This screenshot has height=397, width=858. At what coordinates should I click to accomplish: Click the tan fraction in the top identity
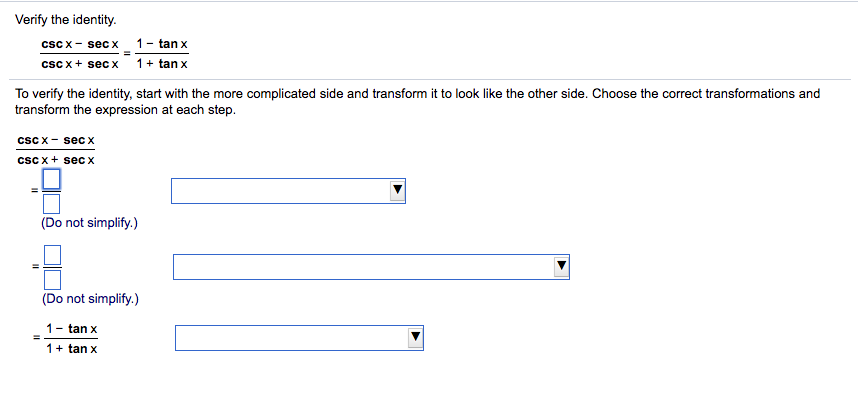point(162,54)
